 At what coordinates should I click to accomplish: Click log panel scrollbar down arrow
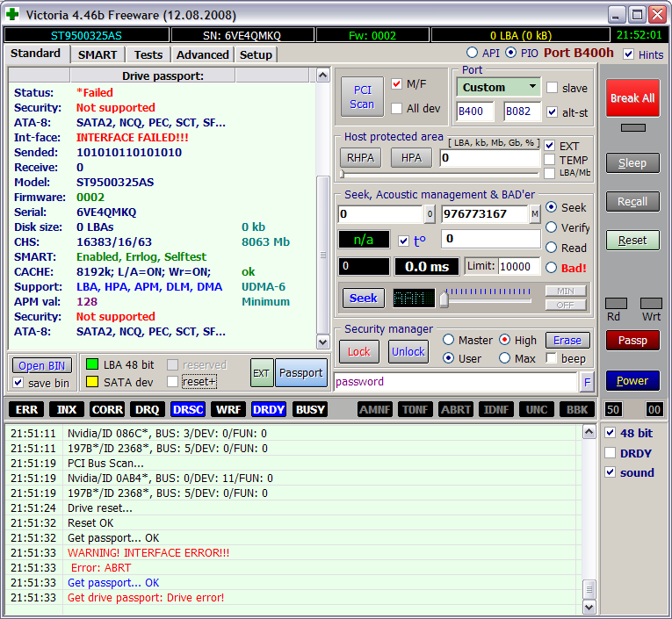589,607
